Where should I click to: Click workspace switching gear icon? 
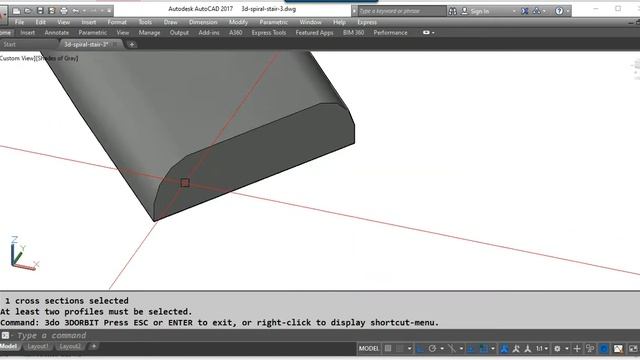click(557, 349)
